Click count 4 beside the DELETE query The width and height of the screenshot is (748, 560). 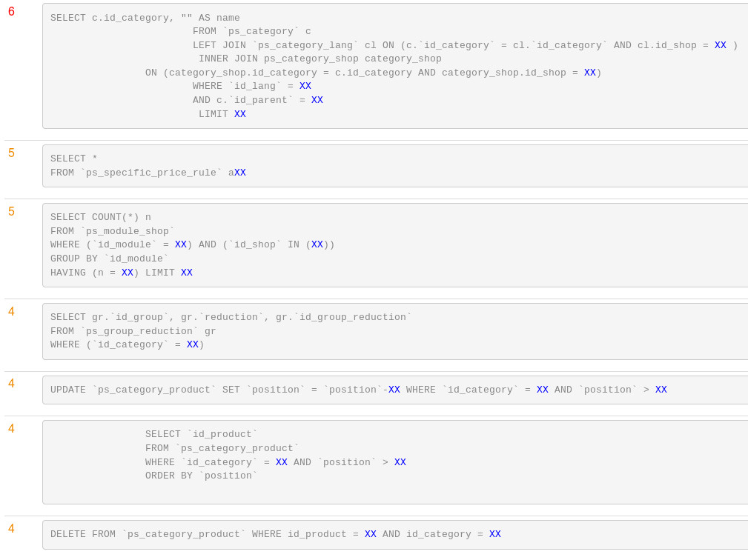point(11,529)
